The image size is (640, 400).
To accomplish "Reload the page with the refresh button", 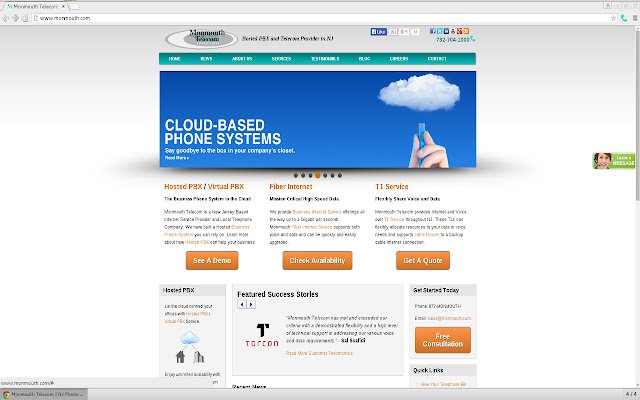I will (25, 18).
